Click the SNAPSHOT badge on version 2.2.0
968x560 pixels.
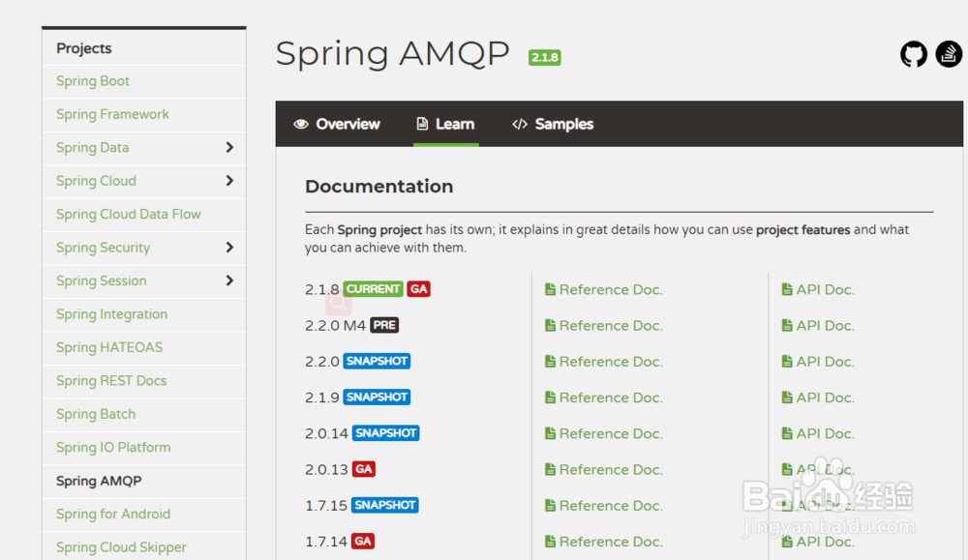coord(377,361)
